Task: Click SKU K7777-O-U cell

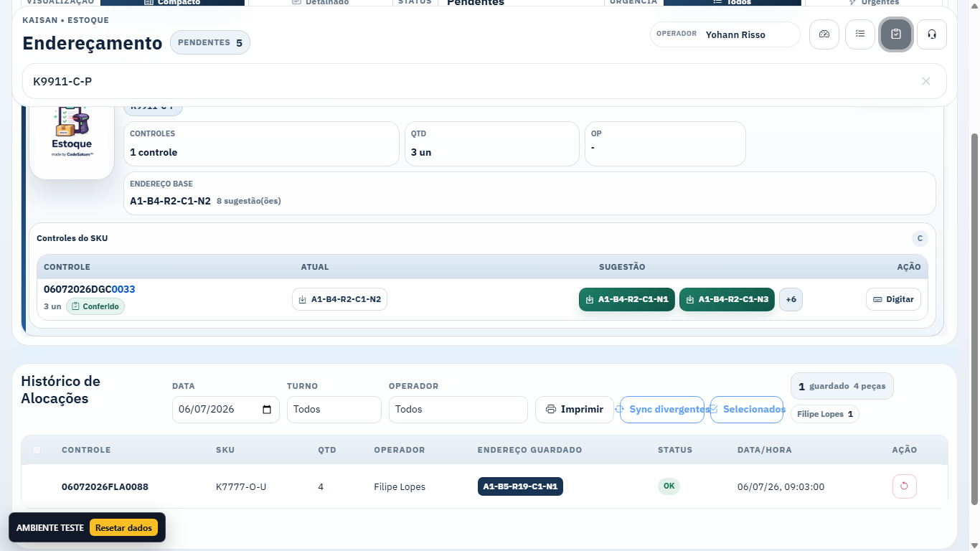Action: tap(241, 486)
